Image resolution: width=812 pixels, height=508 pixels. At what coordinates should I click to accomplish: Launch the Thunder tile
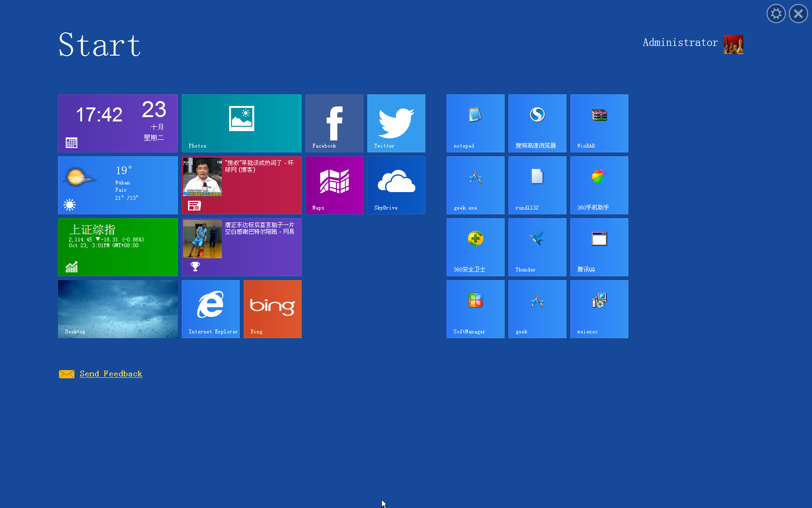click(537, 247)
